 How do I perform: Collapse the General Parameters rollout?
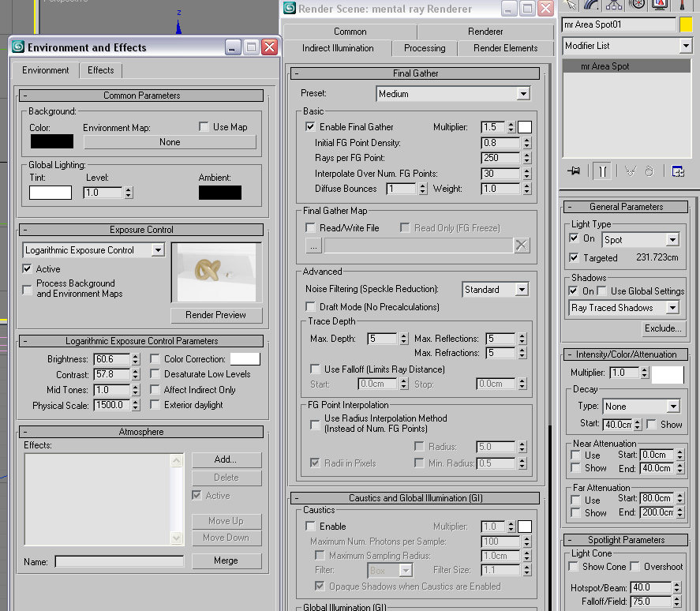point(626,207)
